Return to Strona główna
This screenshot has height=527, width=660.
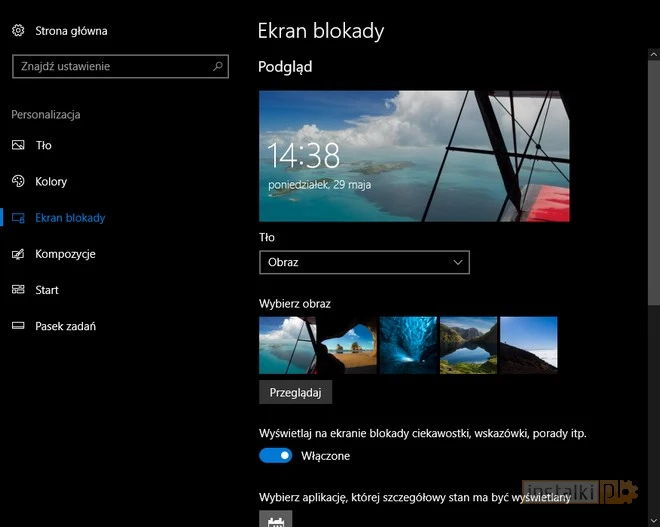(x=71, y=31)
